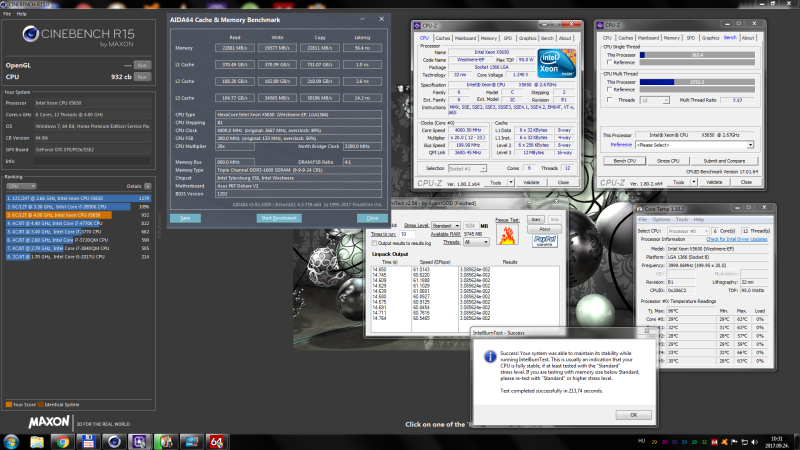
Task: Toggle Reference checkbox under CPU Single Thread
Action: coord(609,62)
